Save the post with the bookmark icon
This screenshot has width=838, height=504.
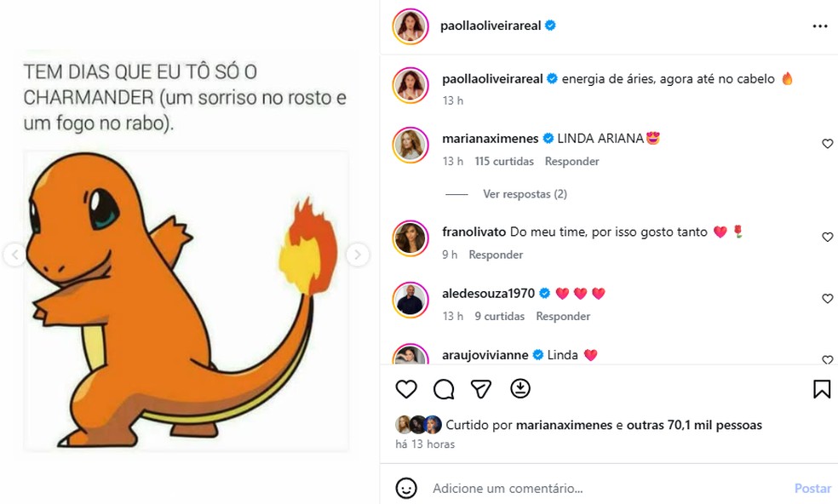(821, 389)
